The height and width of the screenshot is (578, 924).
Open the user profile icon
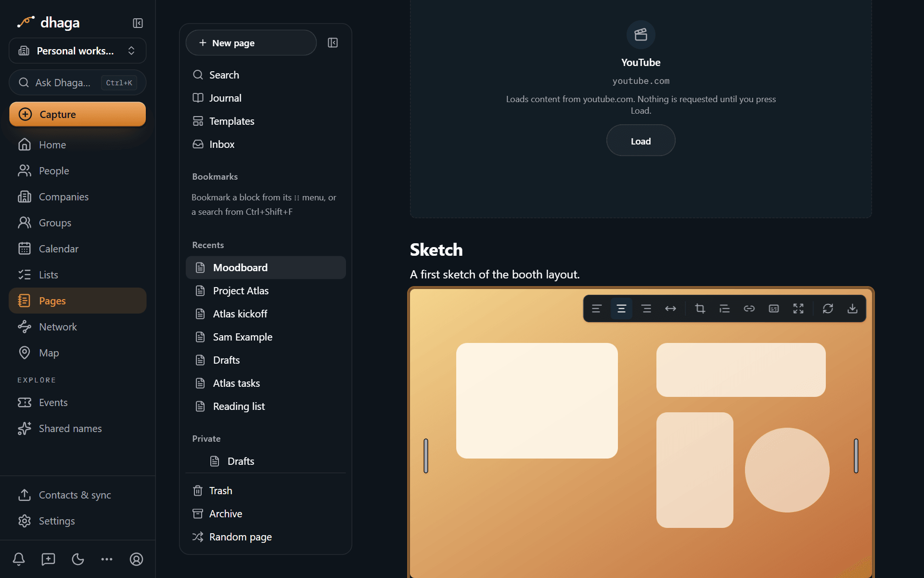[136, 559]
